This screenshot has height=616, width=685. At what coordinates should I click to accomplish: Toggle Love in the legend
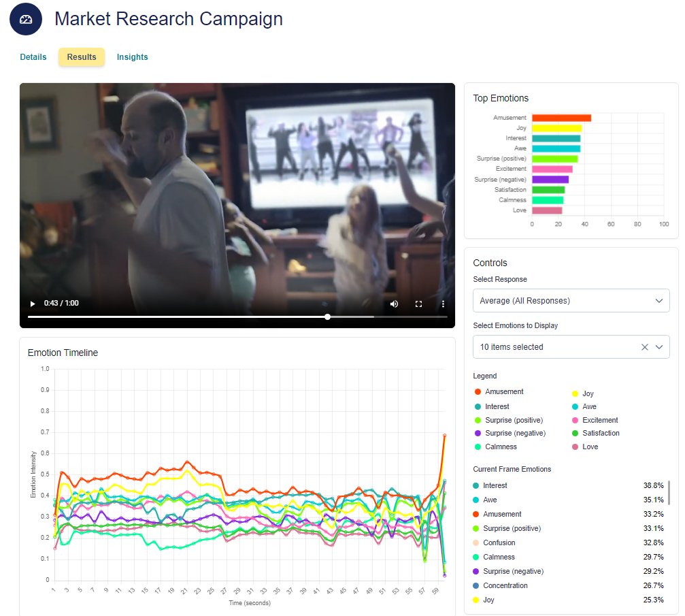(x=585, y=447)
